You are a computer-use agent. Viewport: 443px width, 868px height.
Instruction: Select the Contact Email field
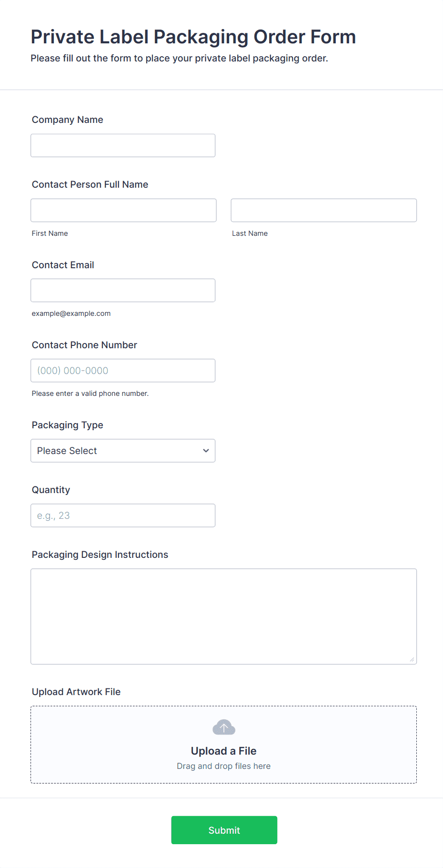coord(122,290)
